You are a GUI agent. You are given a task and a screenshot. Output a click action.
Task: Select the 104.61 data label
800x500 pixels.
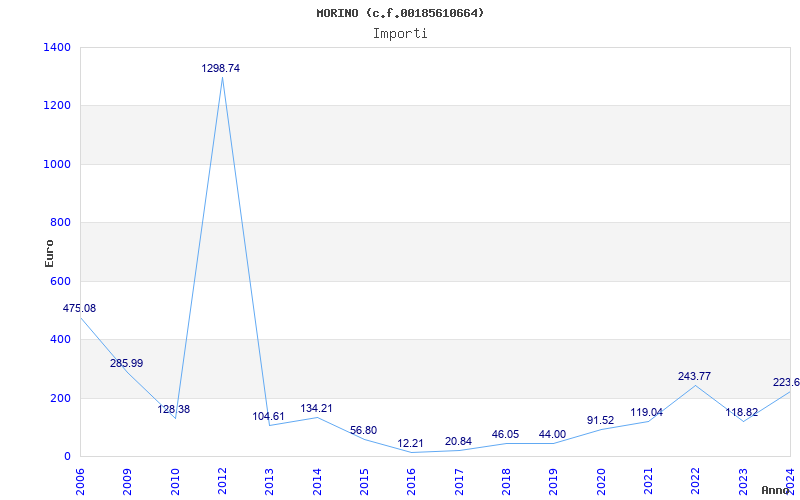tap(268, 416)
